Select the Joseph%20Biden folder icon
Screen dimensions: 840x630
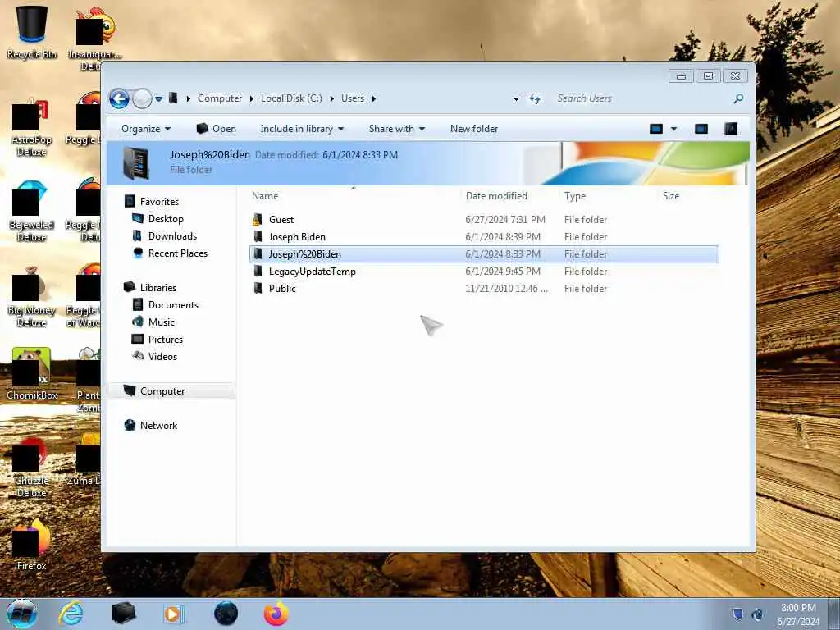click(x=258, y=253)
